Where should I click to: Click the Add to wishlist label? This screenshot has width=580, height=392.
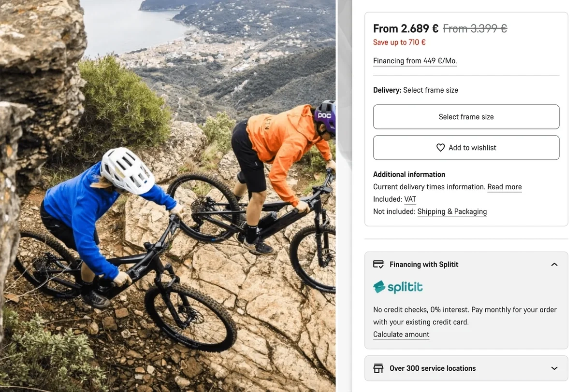click(472, 148)
